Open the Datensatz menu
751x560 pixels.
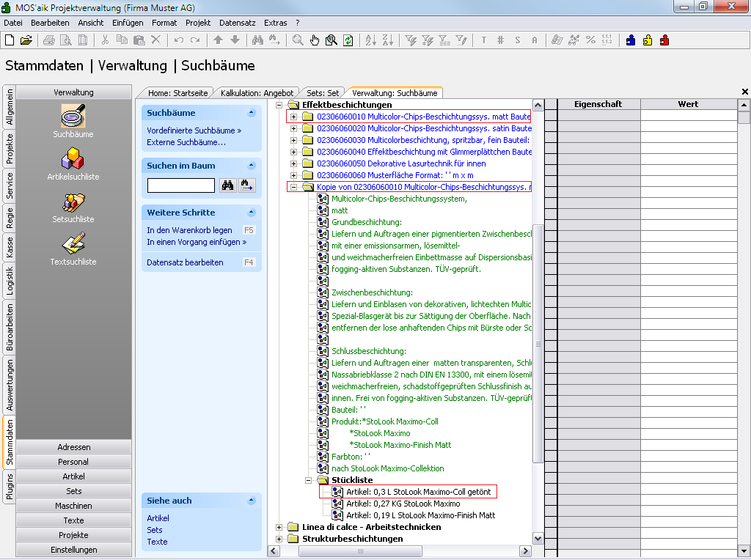tap(238, 23)
